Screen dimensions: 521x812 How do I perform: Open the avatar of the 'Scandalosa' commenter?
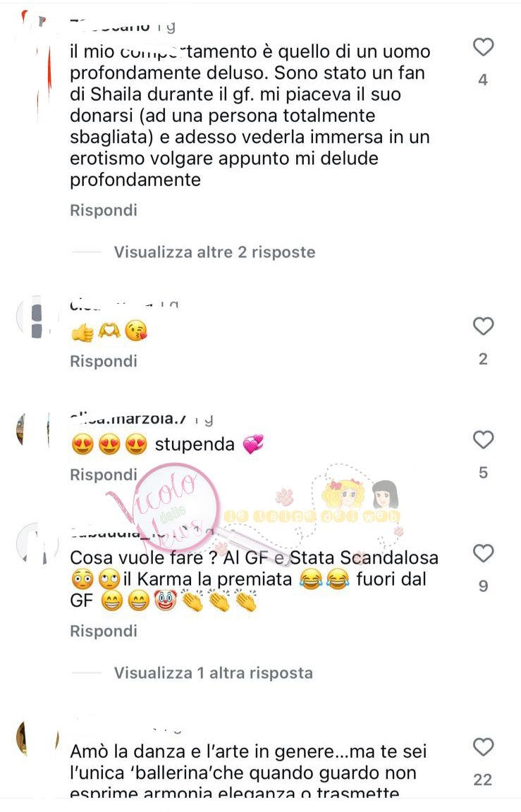pos(37,543)
